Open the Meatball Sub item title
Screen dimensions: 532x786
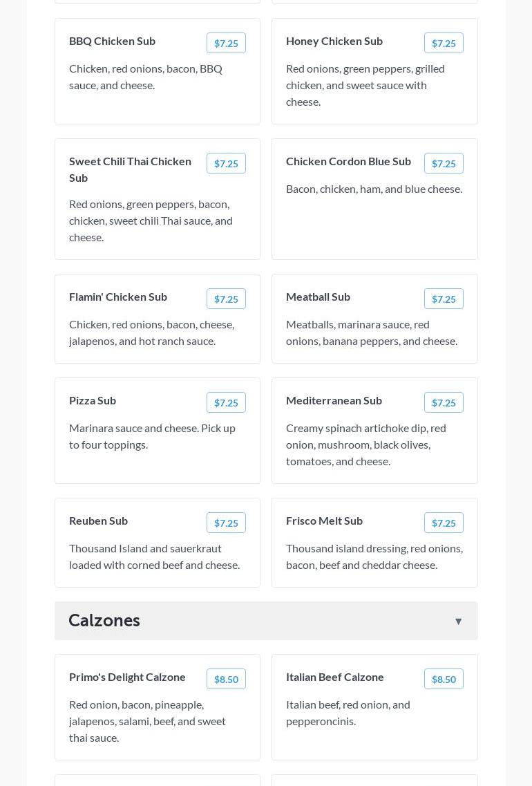click(x=318, y=297)
